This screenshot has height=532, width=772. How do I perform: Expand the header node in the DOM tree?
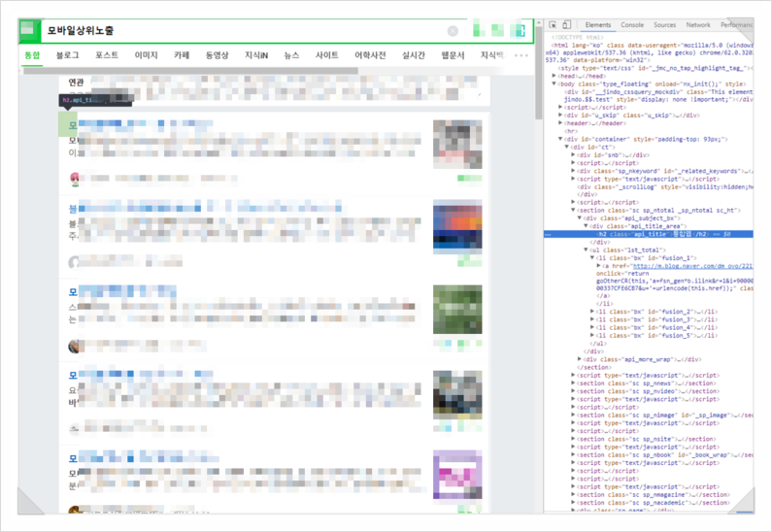click(560, 123)
